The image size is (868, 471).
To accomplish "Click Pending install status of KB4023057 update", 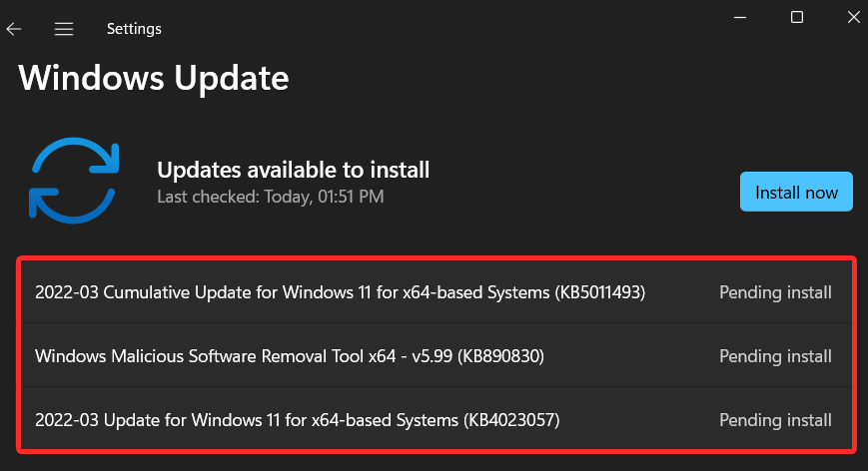I will point(775,420).
